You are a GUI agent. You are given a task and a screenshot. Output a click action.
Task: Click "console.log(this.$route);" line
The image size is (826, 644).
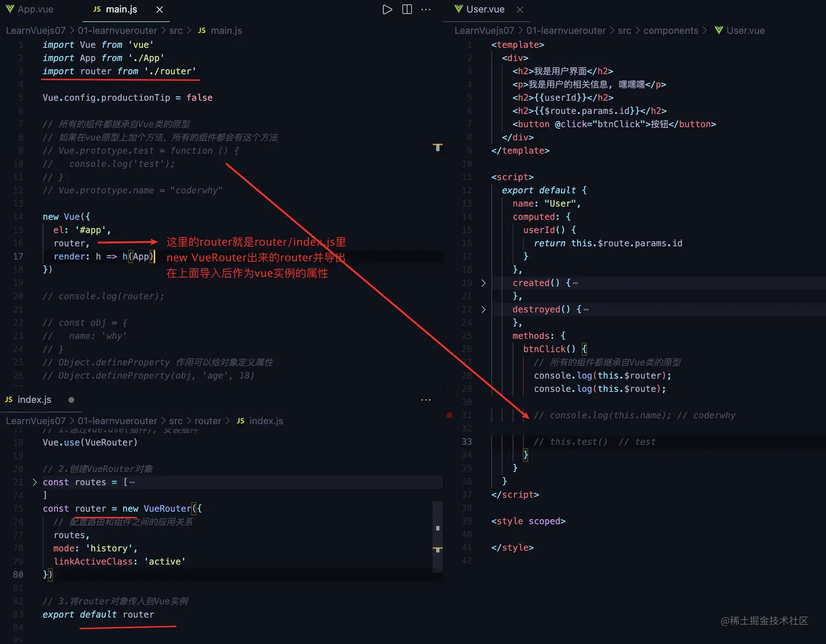pyautogui.click(x=600, y=389)
